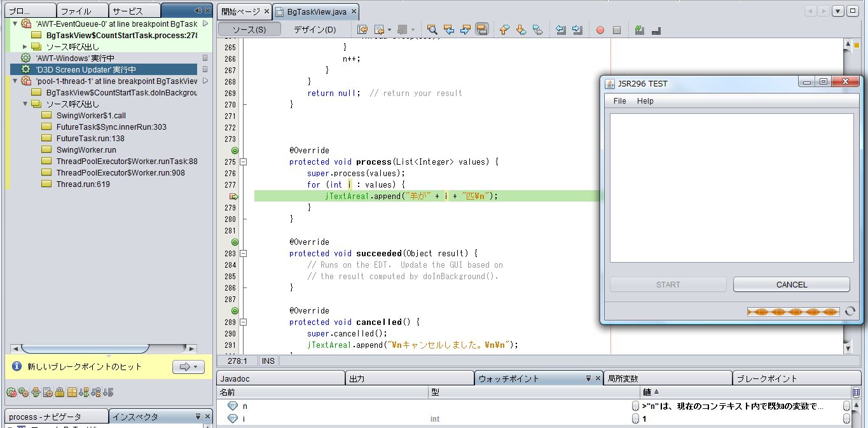Switch to the 局所変数 tab
Image resolution: width=868 pixels, height=428 pixels.
(x=623, y=378)
